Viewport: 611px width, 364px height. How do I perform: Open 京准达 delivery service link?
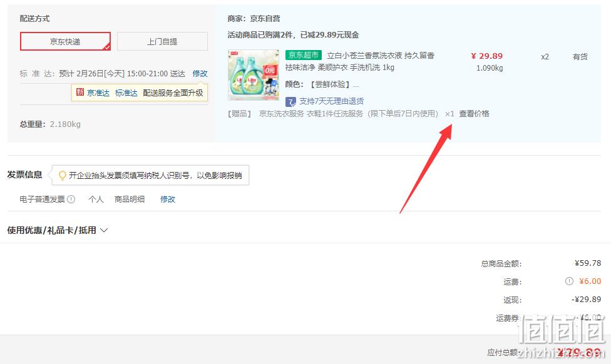coord(98,93)
